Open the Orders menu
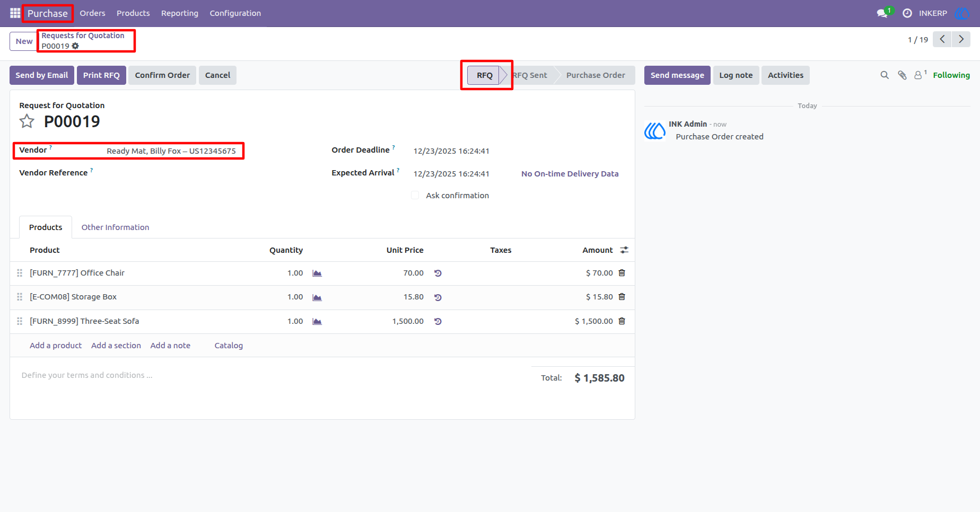 92,13
